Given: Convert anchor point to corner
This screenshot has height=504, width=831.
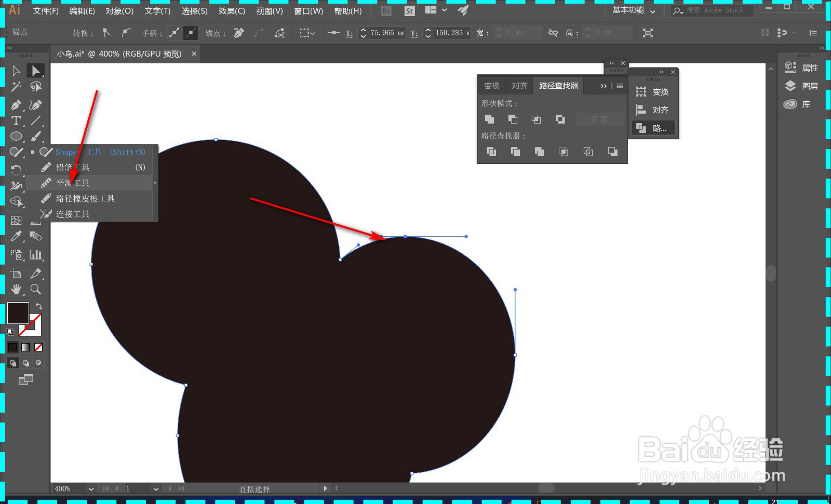Looking at the screenshot, I should tap(106, 33).
